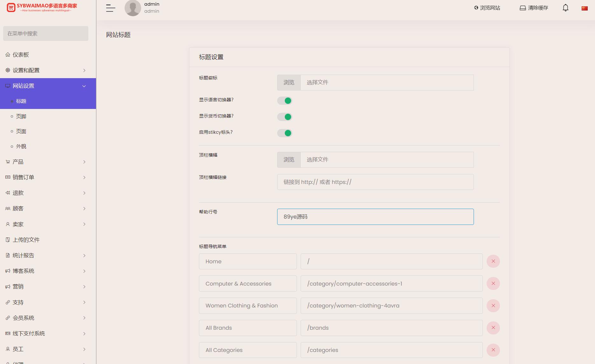This screenshot has height=364, width=595.
Task: Remove the Home navigation menu row
Action: pyautogui.click(x=493, y=261)
